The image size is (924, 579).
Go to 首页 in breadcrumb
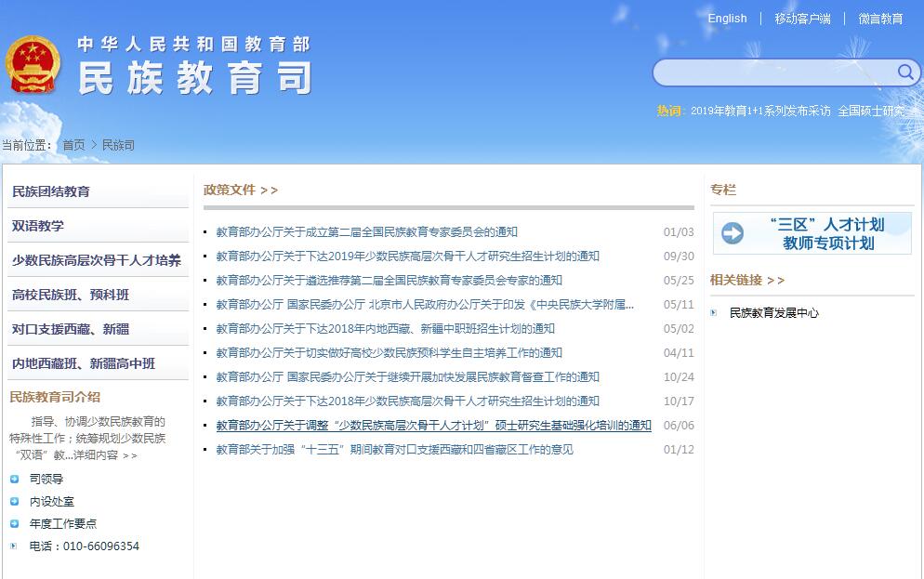pos(73,145)
